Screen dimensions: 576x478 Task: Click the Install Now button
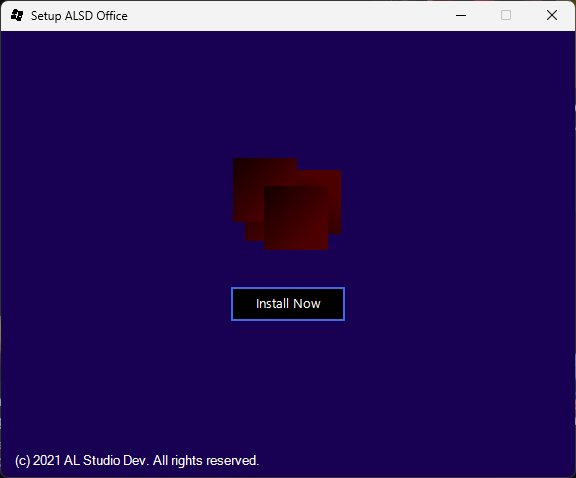coord(288,304)
